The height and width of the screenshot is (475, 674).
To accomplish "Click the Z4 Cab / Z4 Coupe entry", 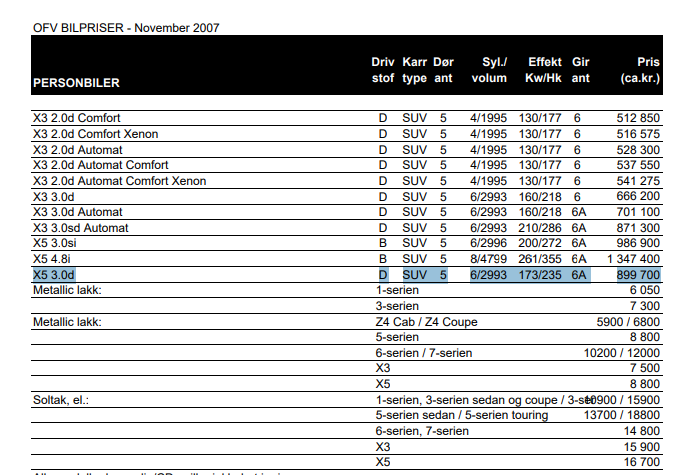I will [x=426, y=321].
